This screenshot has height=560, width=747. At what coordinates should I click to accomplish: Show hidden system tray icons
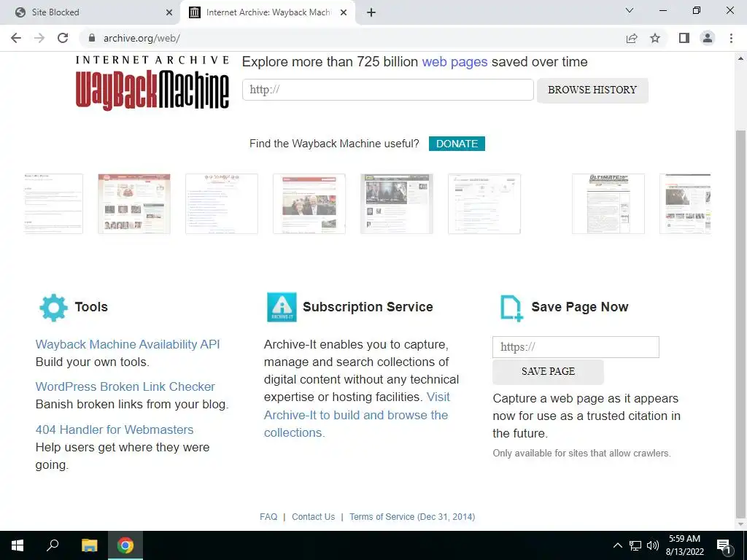617,545
